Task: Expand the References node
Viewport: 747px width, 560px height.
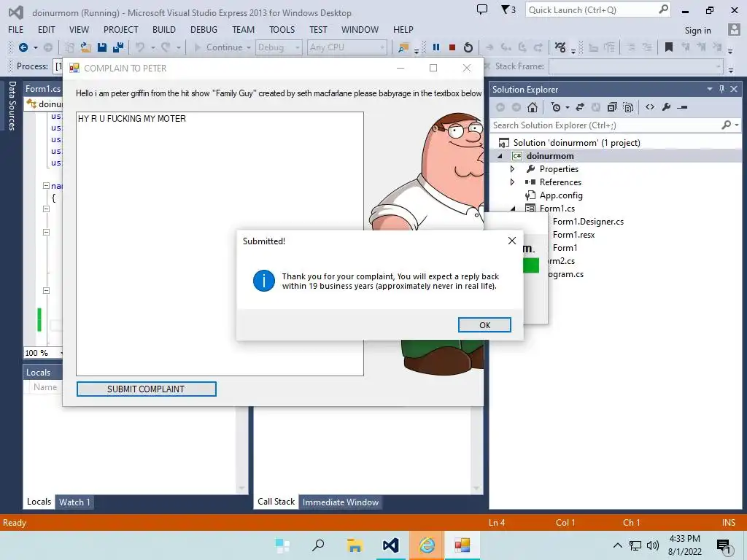Action: (512, 182)
